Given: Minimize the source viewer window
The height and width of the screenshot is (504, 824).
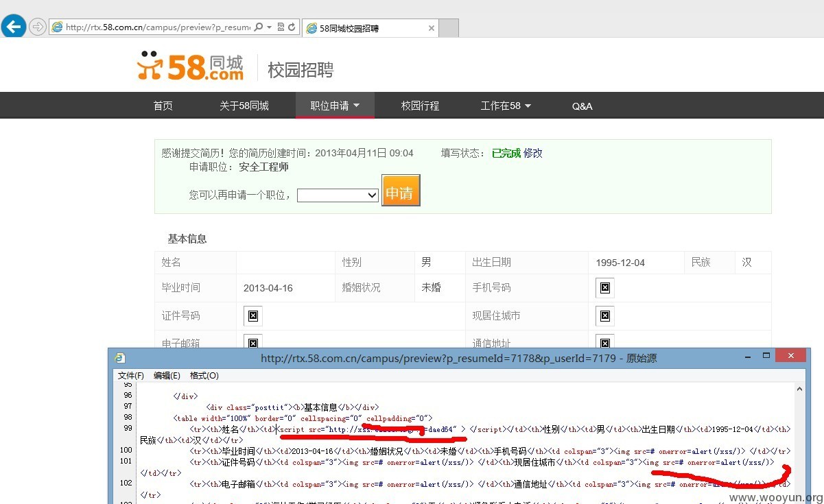Looking at the screenshot, I should pos(747,356).
